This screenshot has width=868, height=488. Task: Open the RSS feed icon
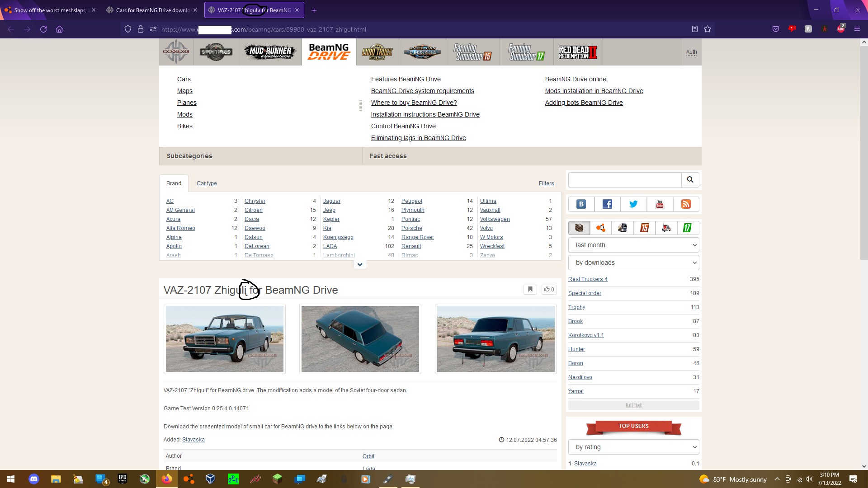click(686, 204)
